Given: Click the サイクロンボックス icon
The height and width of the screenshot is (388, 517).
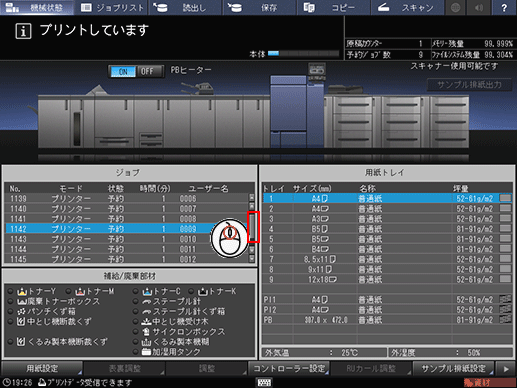Looking at the screenshot, I should pos(146,332).
